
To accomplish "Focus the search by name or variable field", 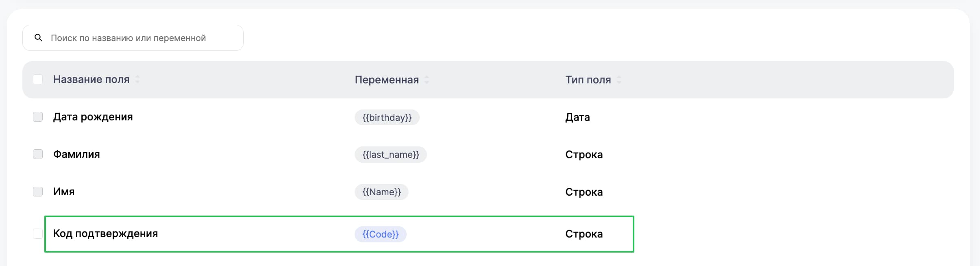I will pyautogui.click(x=138, y=38).
